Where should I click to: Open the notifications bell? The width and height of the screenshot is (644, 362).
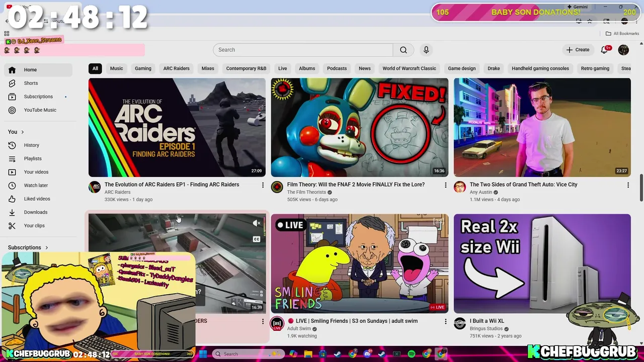click(605, 50)
